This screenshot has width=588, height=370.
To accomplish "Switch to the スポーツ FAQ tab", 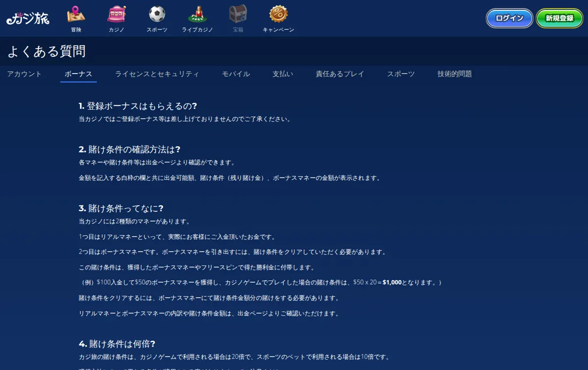I will coord(401,74).
